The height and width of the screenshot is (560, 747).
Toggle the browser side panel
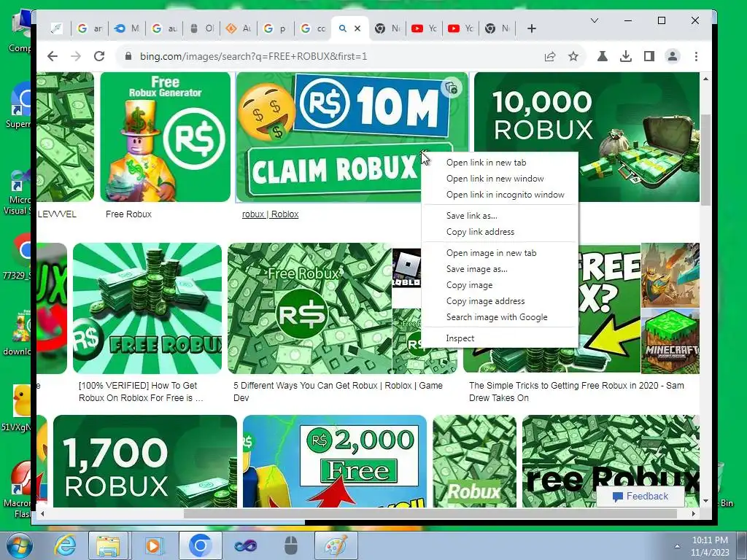(649, 56)
